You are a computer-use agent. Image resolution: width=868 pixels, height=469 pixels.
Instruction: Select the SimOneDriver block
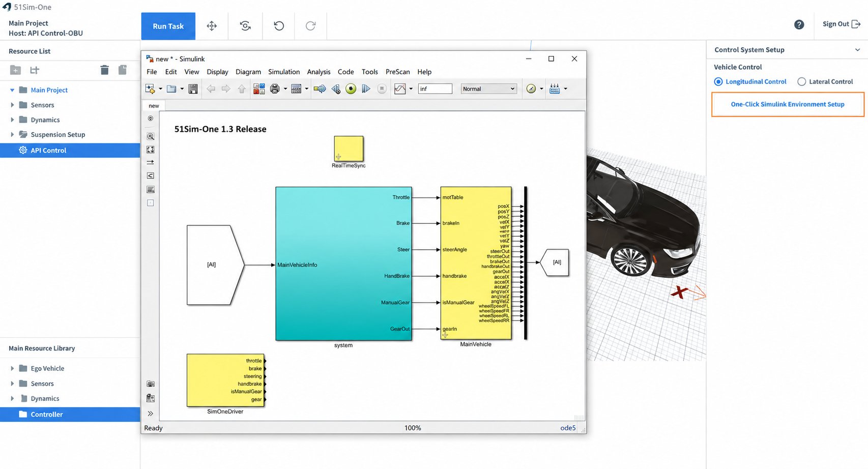225,380
